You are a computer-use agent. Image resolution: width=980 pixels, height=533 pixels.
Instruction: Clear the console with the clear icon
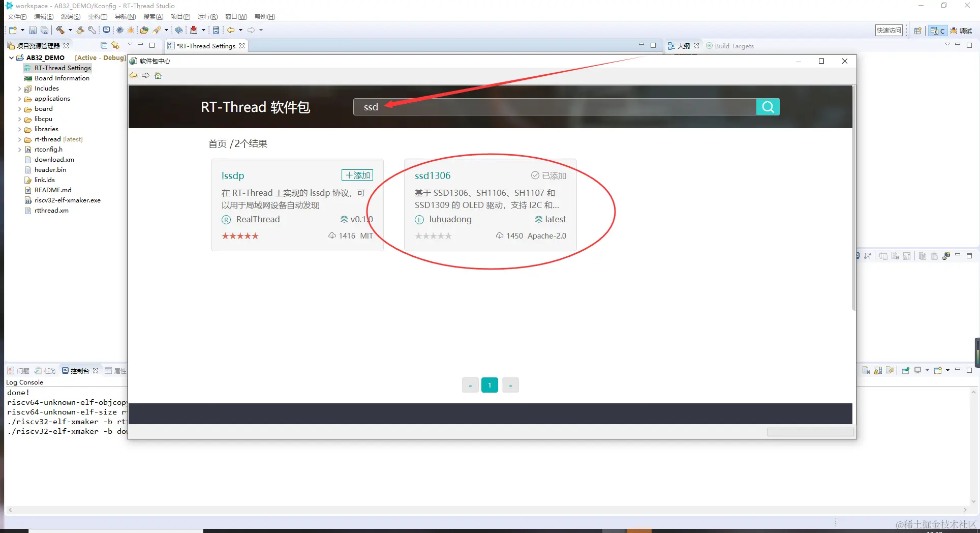click(x=866, y=370)
